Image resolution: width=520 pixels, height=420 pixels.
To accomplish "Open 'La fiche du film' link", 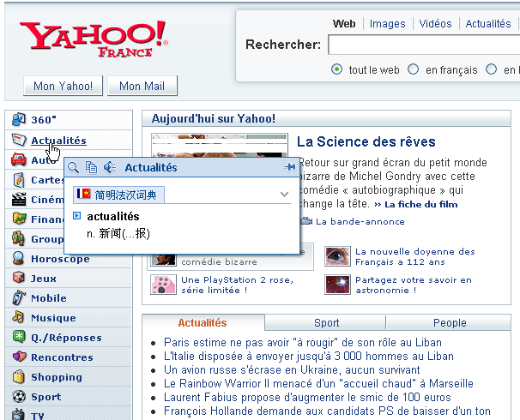I will pyautogui.click(x=420, y=204).
